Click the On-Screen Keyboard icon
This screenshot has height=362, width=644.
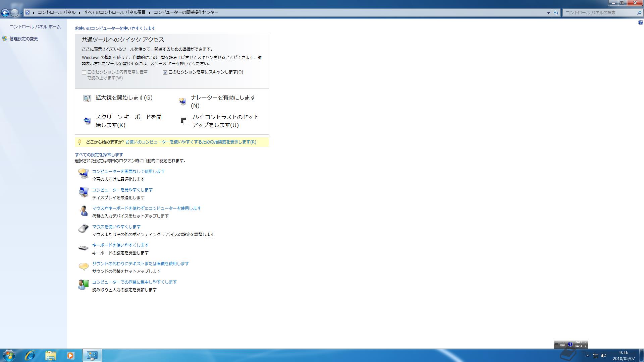click(x=87, y=121)
